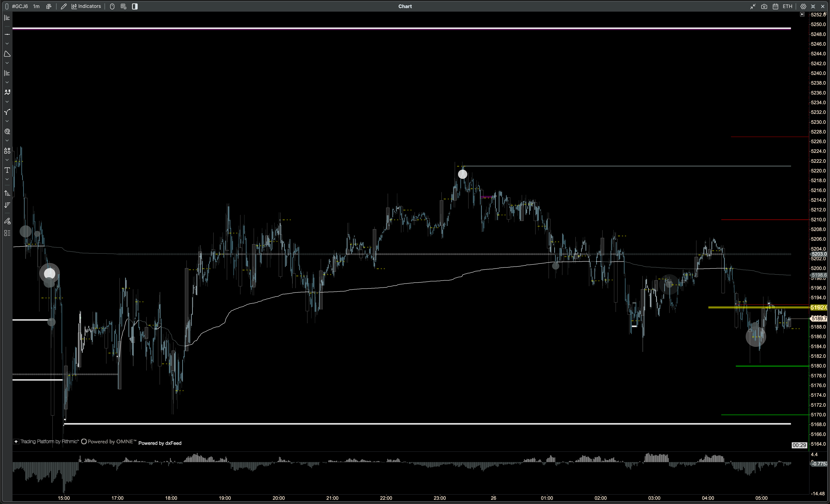Toggle the side panel layout button
This screenshot has height=504, width=830.
135,6
